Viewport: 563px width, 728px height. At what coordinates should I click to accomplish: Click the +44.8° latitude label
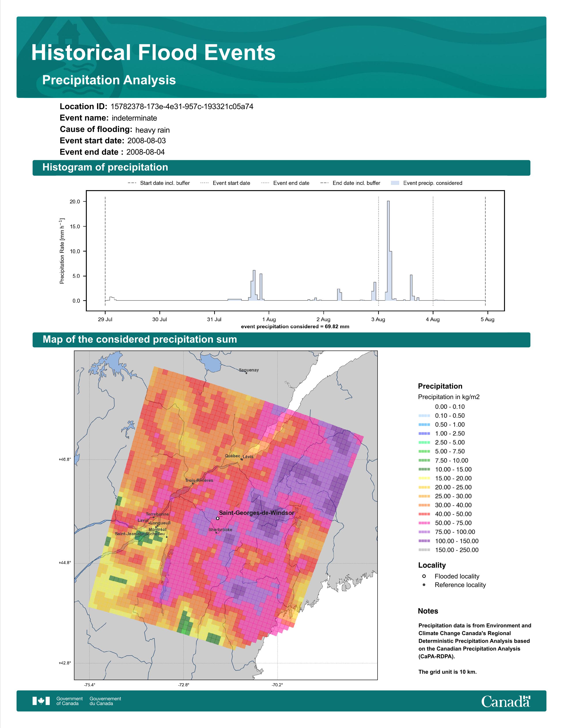(65, 563)
